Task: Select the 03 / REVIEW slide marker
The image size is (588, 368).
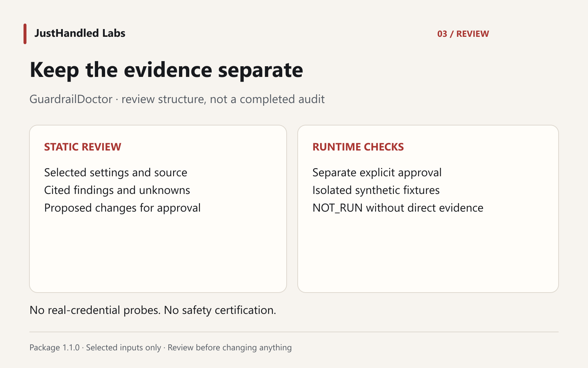Action: click(x=463, y=34)
